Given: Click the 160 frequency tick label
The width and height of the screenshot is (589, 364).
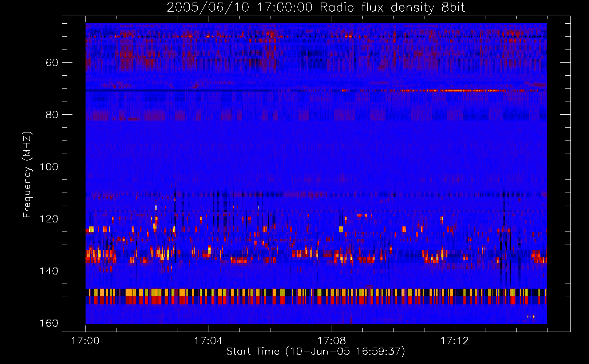Looking at the screenshot, I should tap(49, 323).
